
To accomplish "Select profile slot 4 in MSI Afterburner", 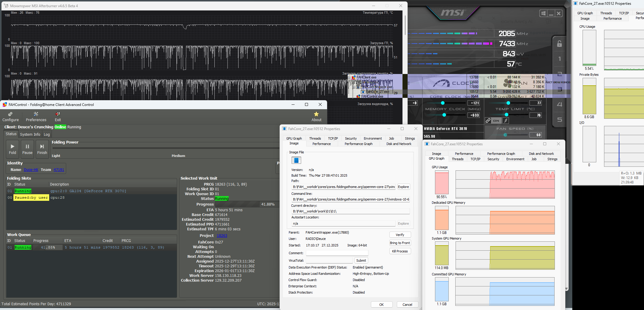I will tap(560, 104).
